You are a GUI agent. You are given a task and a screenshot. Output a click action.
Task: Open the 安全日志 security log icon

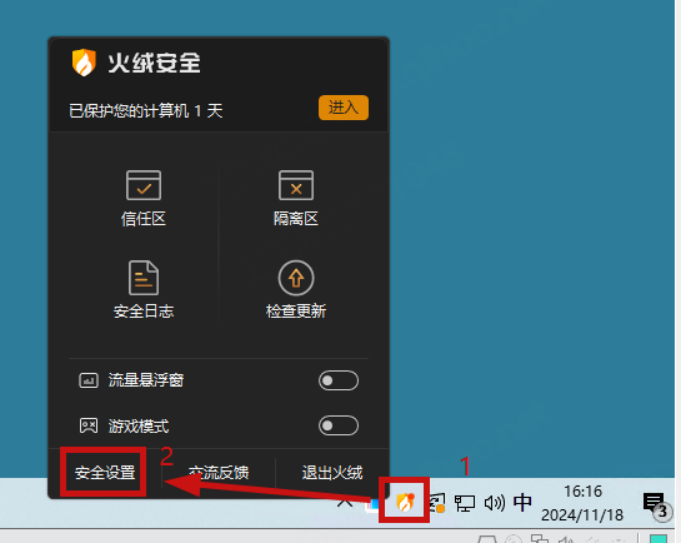pyautogui.click(x=144, y=278)
